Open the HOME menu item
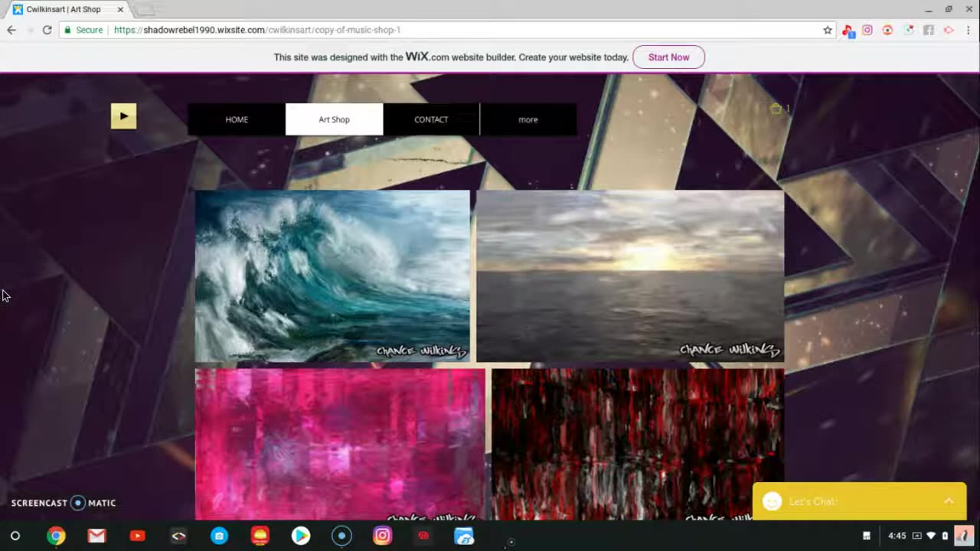This screenshot has width=980, height=551. (x=237, y=119)
